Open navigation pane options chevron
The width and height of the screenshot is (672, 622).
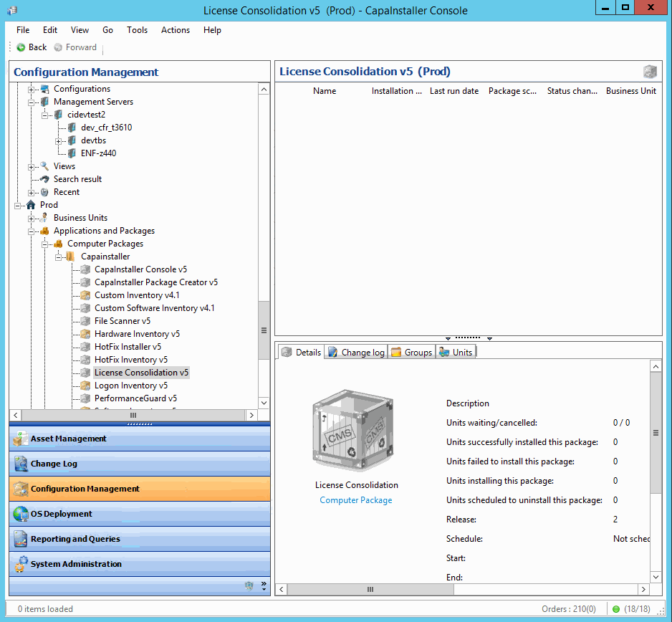[x=264, y=586]
